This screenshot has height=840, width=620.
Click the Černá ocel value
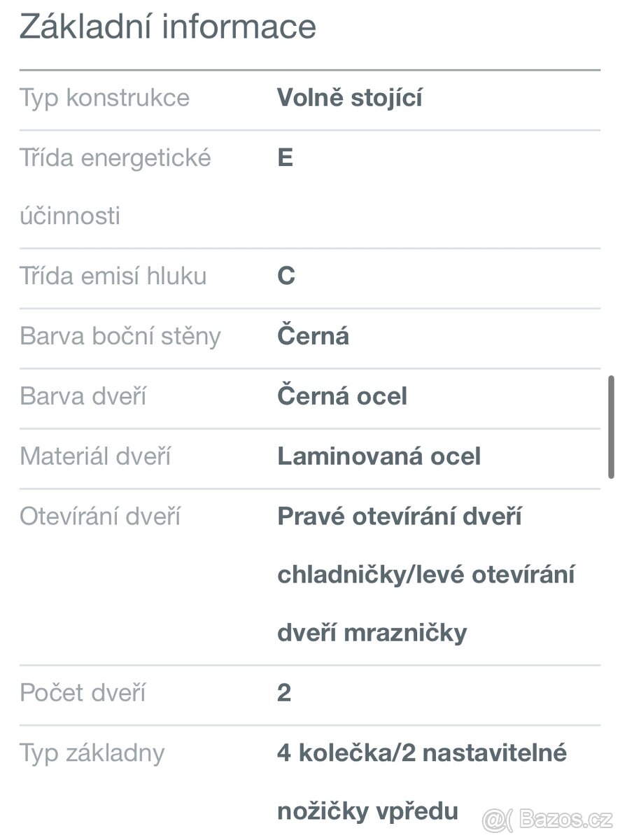341,396
